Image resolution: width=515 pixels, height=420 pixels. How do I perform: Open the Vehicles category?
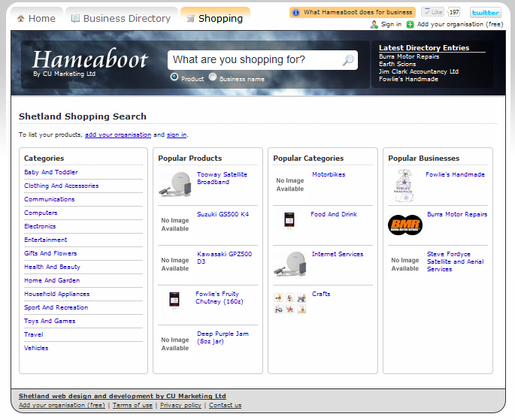click(x=36, y=348)
